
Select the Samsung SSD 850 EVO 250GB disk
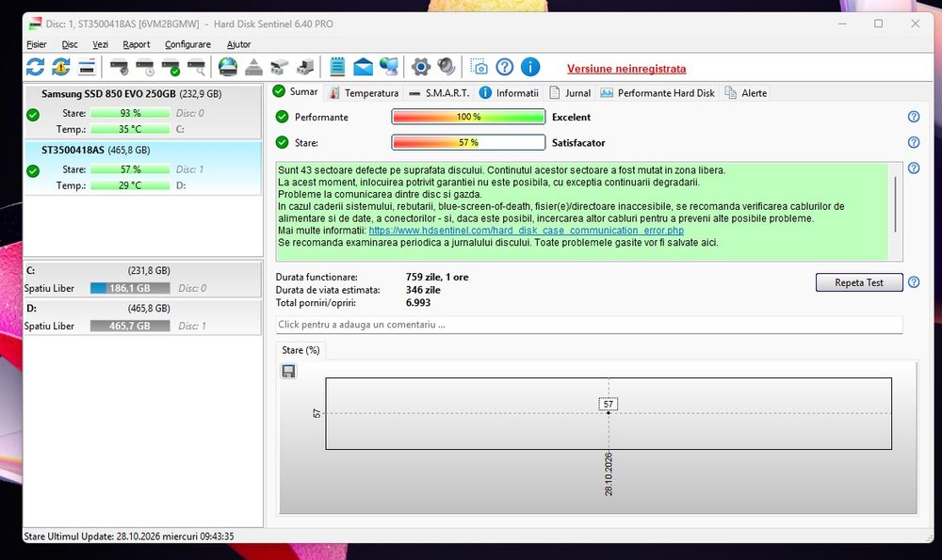click(142, 112)
